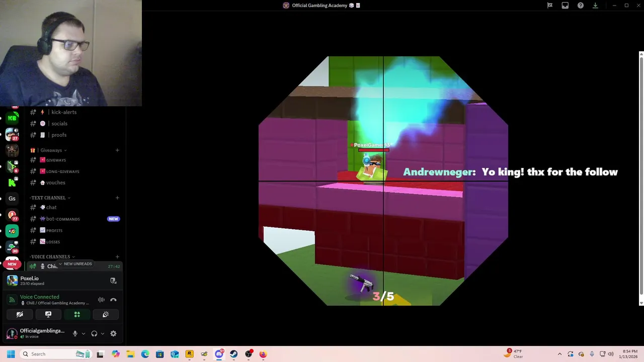Image resolution: width=644 pixels, height=362 pixels.
Task: Add a channel to TEXT CHANNEL category
Action: click(x=117, y=198)
